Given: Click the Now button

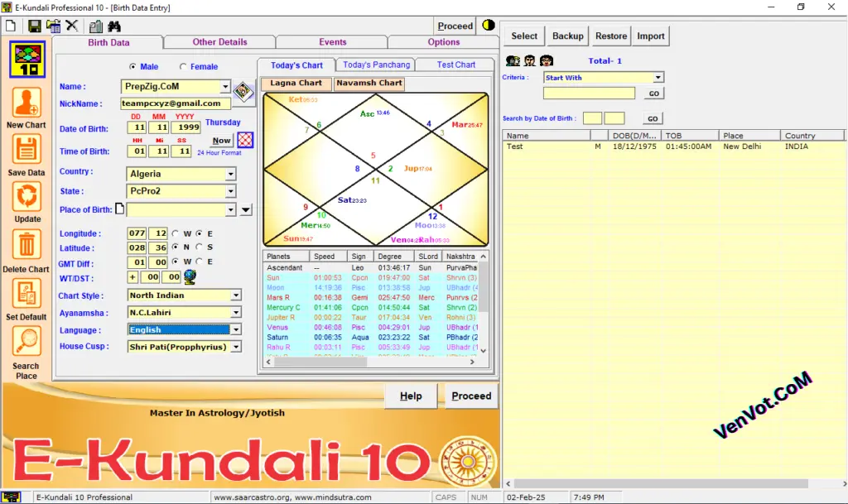Looking at the screenshot, I should [221, 141].
